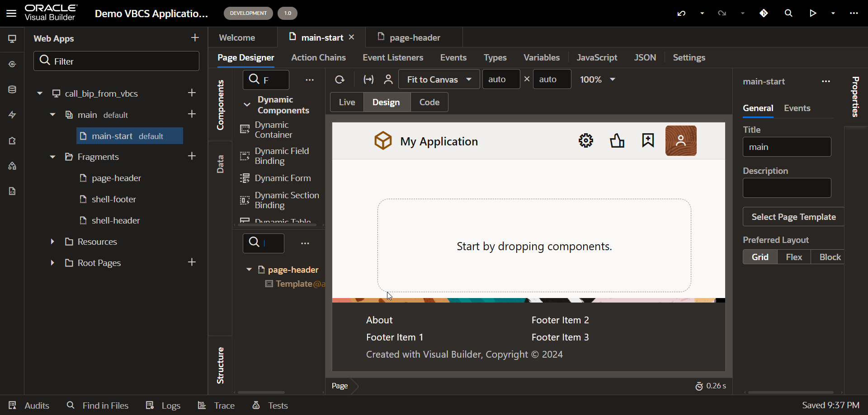Open the Tests panel
Image resolution: width=868 pixels, height=415 pixels.
270,406
